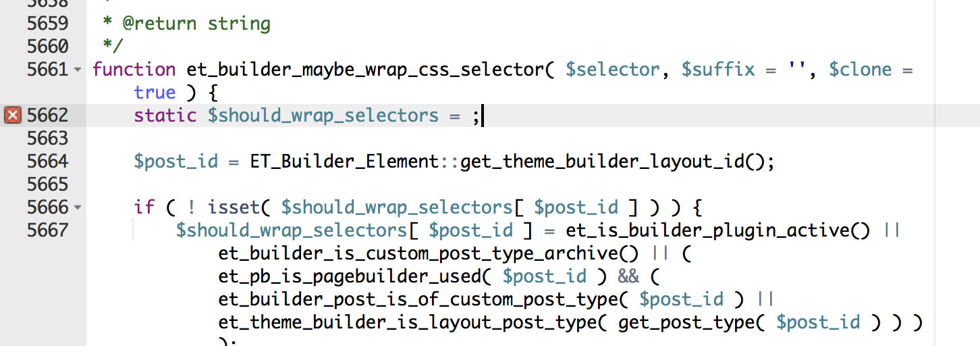
Task: Click the $suffix parameter in function signature
Action: point(718,70)
